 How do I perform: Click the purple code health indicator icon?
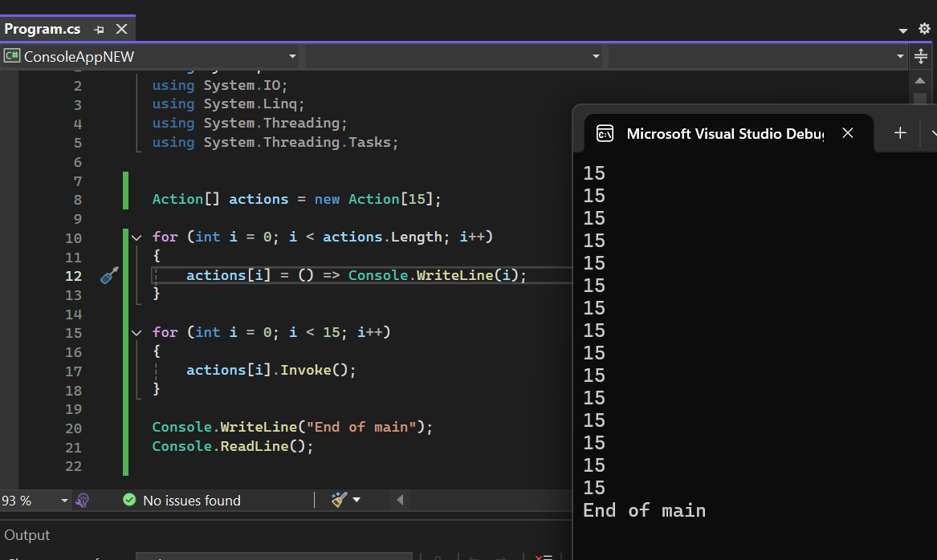pos(83,501)
